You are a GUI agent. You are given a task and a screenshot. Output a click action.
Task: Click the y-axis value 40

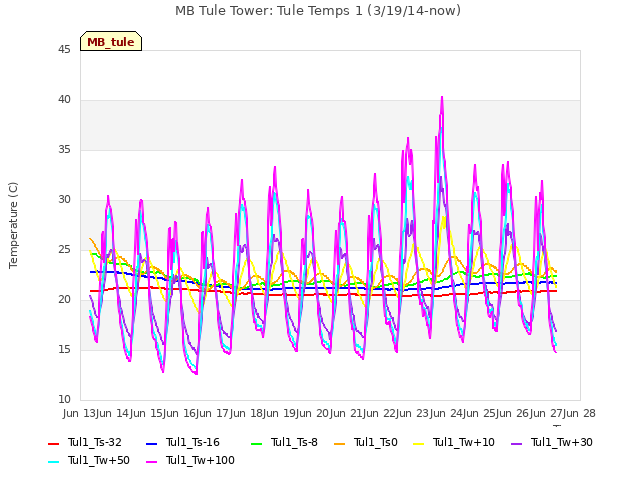click(x=64, y=100)
